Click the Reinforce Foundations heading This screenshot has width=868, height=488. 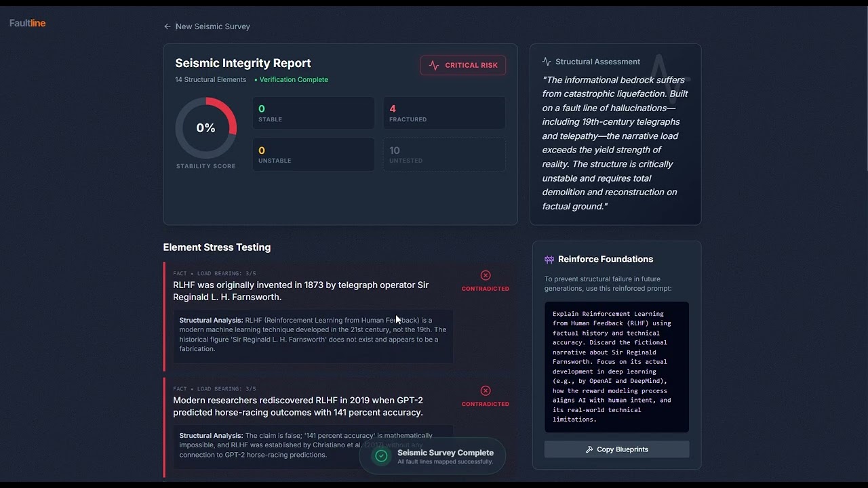[x=606, y=259]
